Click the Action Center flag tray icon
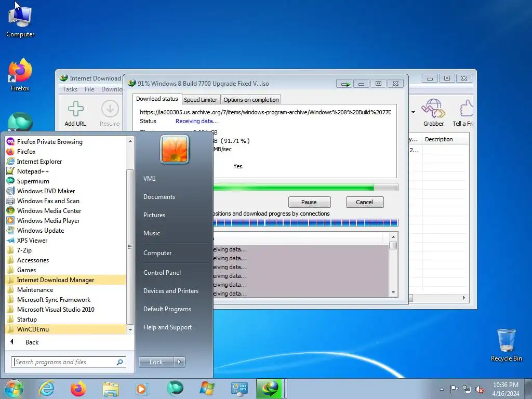Image resolution: width=532 pixels, height=399 pixels. 454,389
